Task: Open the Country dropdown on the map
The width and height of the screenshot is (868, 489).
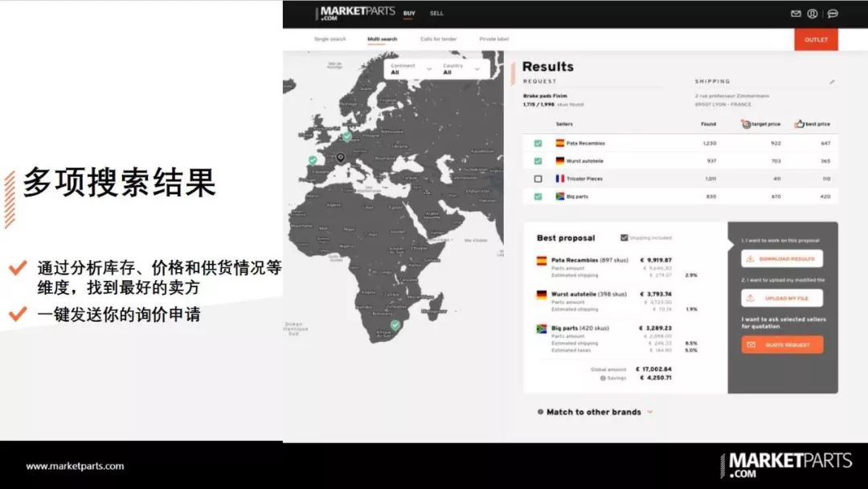Action: click(462, 69)
